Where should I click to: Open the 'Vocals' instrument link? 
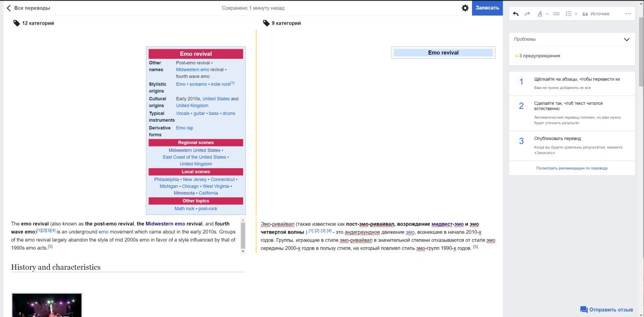pos(183,113)
